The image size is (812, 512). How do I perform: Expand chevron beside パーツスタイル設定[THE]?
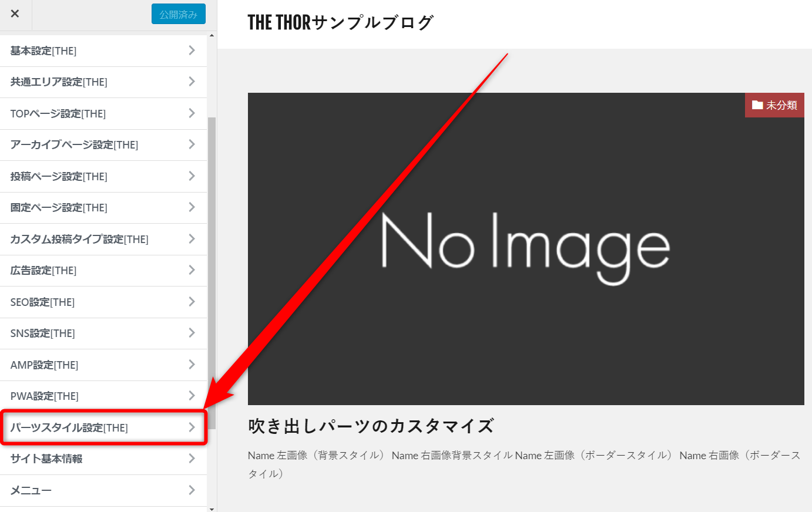pos(192,427)
